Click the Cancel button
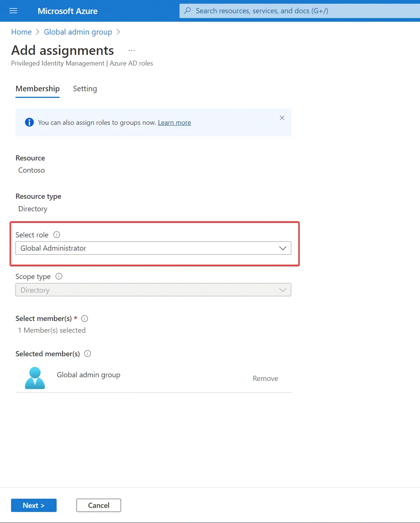Screen dimensions: 420x523 (x=99, y=505)
